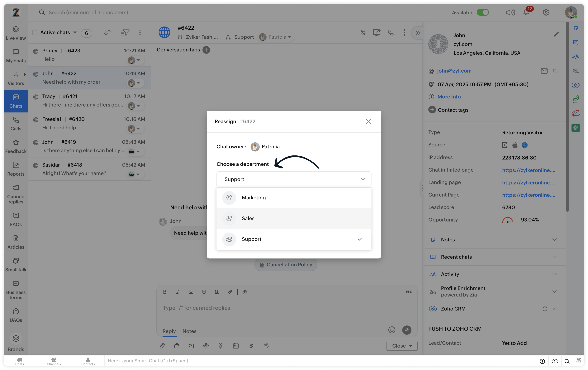Click the phone call icon in chat header
The image size is (588, 370).
[391, 32]
